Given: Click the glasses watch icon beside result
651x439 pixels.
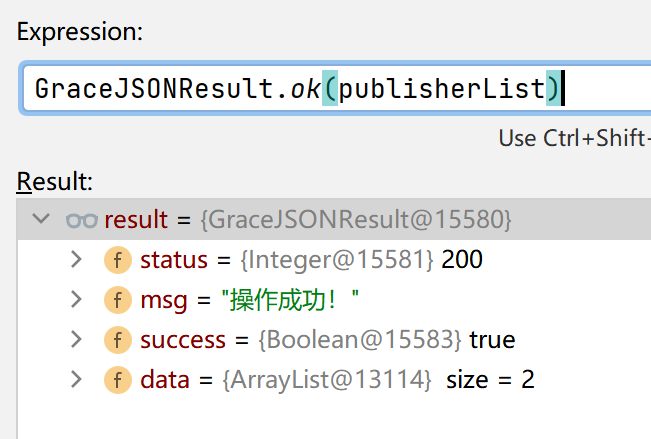Looking at the screenshot, I should pyautogui.click(x=80, y=220).
